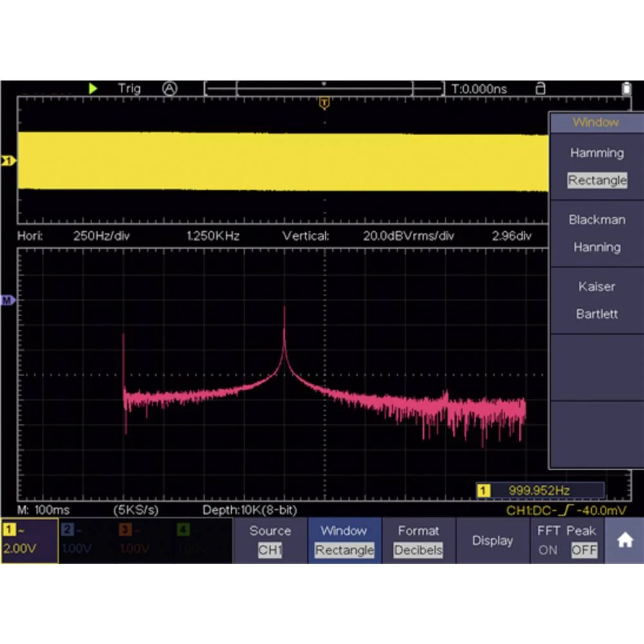Click the green Run arrow indicator
644x644 pixels.
coord(93,88)
